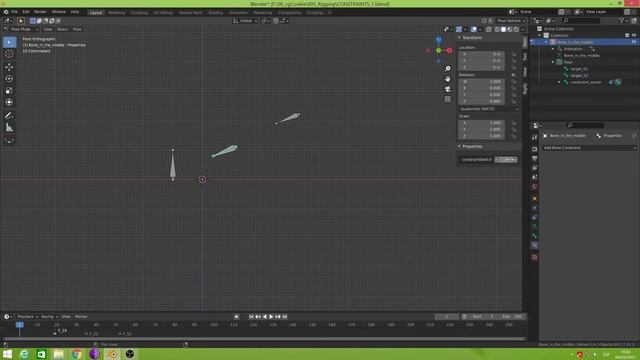Jump to the timeline start frame
The image size is (640, 360).
point(251,317)
